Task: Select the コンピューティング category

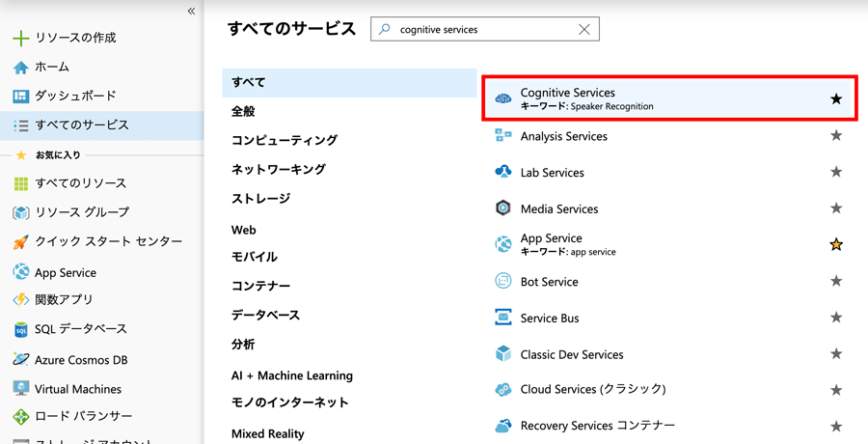Action: 284,140
